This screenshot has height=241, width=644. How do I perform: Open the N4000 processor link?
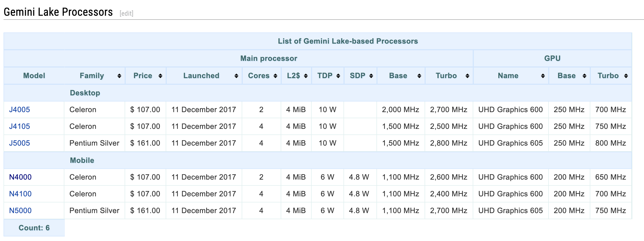point(20,177)
